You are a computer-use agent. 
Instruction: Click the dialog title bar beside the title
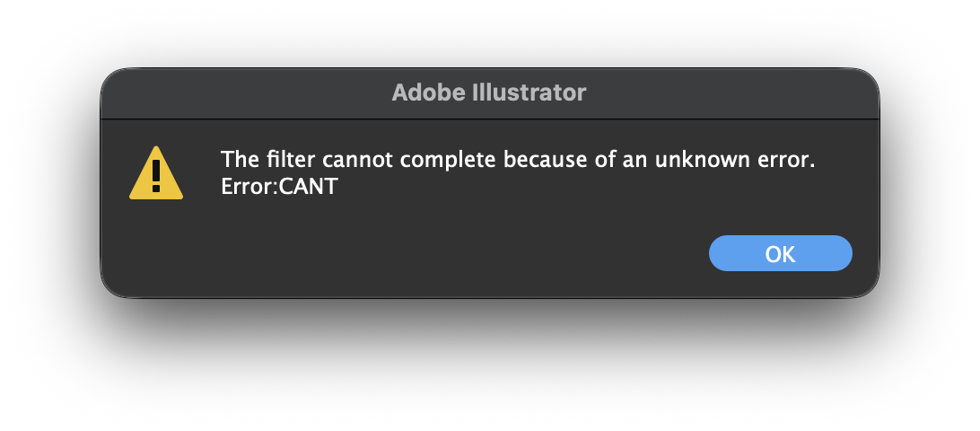(x=719, y=92)
